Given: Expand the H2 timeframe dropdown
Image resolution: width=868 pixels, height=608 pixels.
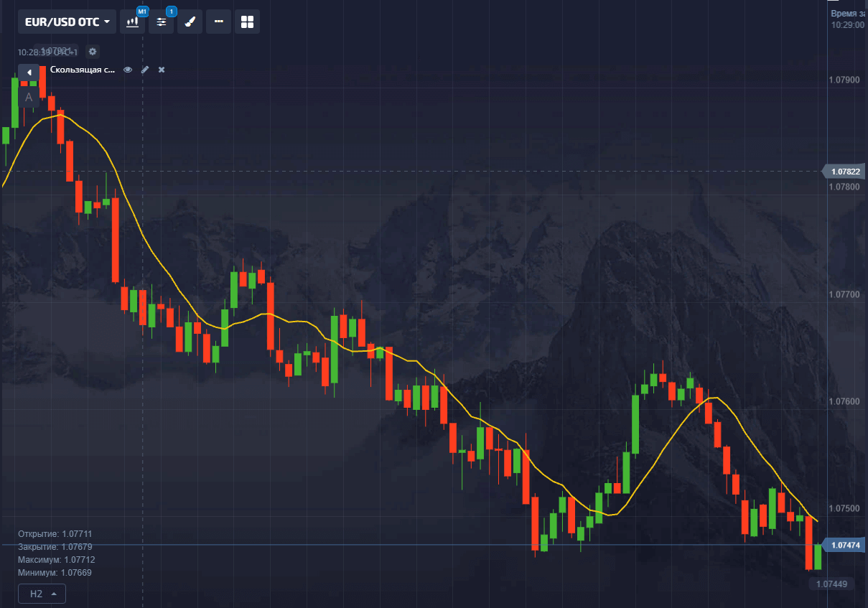Looking at the screenshot, I should pos(42,594).
